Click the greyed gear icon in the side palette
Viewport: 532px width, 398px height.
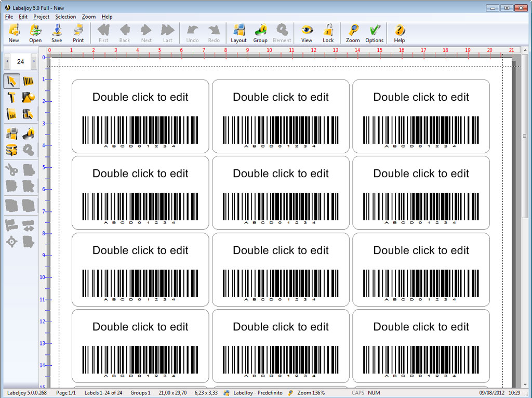pos(28,150)
